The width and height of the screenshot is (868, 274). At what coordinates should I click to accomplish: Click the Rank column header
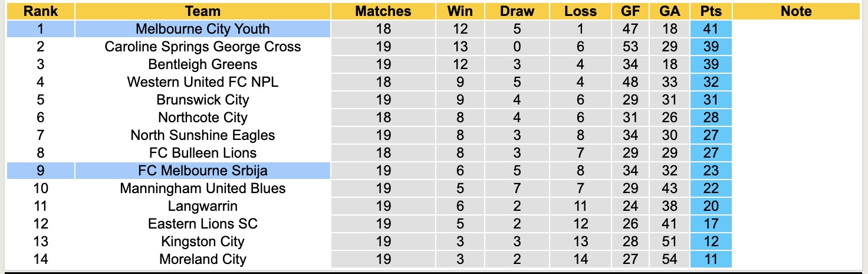click(x=40, y=11)
